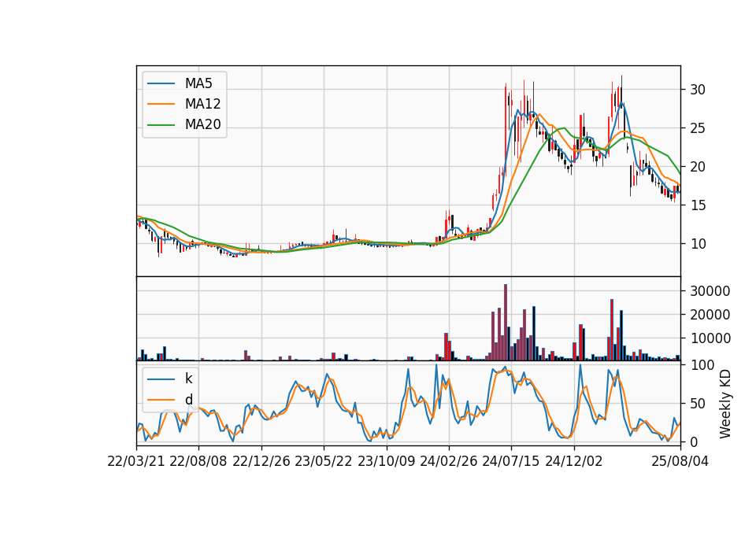
Task: Click the price axis value 15
Action: (x=698, y=205)
